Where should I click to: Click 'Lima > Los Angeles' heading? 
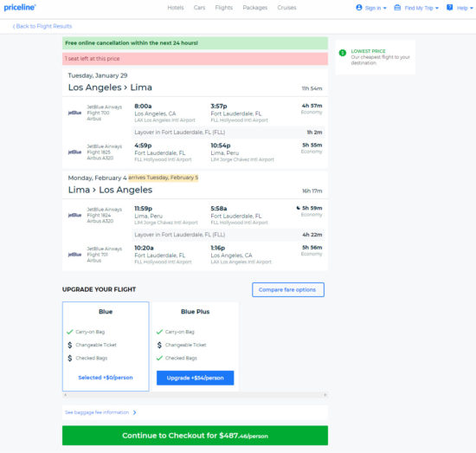(110, 190)
